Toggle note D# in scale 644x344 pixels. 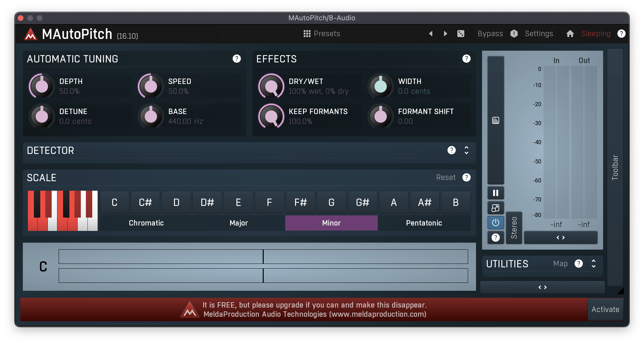point(208,202)
